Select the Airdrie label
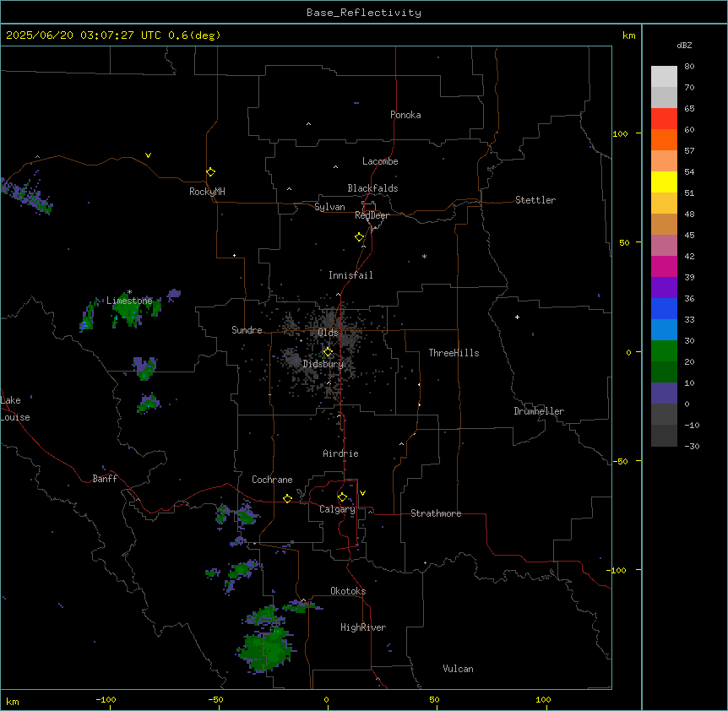 click(x=340, y=453)
